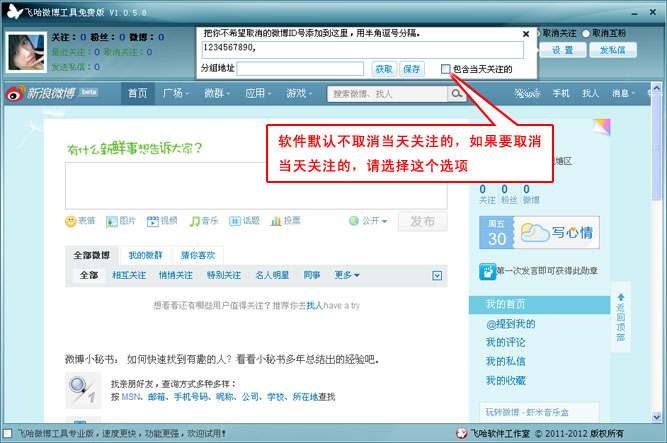Image resolution: width=667 pixels, height=443 pixels.
Task: Close the ID exclusion popup
Action: click(526, 34)
